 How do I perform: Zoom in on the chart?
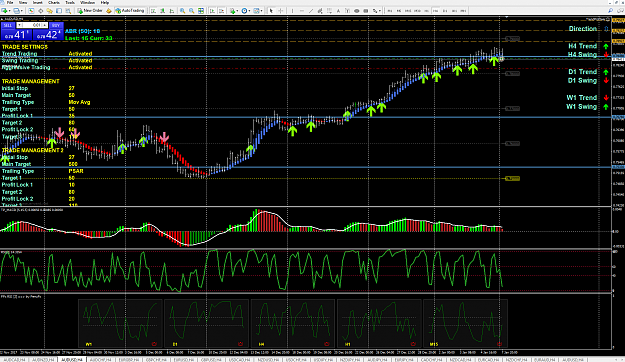pos(182,11)
